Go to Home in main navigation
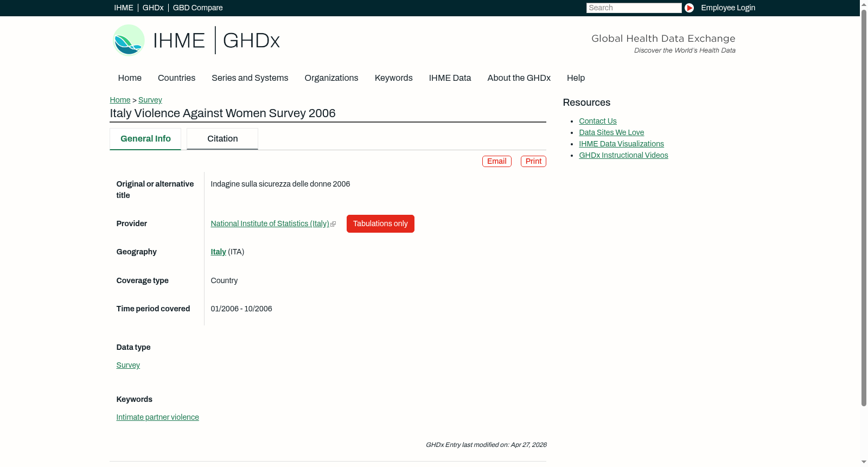This screenshot has width=868, height=467. click(130, 78)
